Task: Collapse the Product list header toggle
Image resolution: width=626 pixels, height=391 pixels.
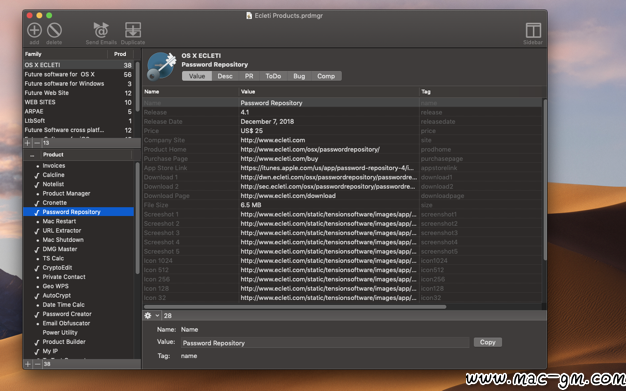Action: 32,155
